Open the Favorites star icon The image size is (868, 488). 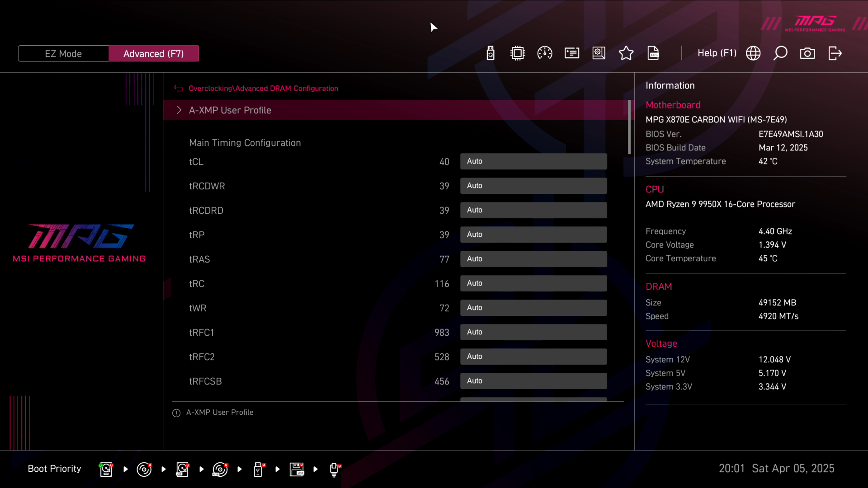click(626, 53)
